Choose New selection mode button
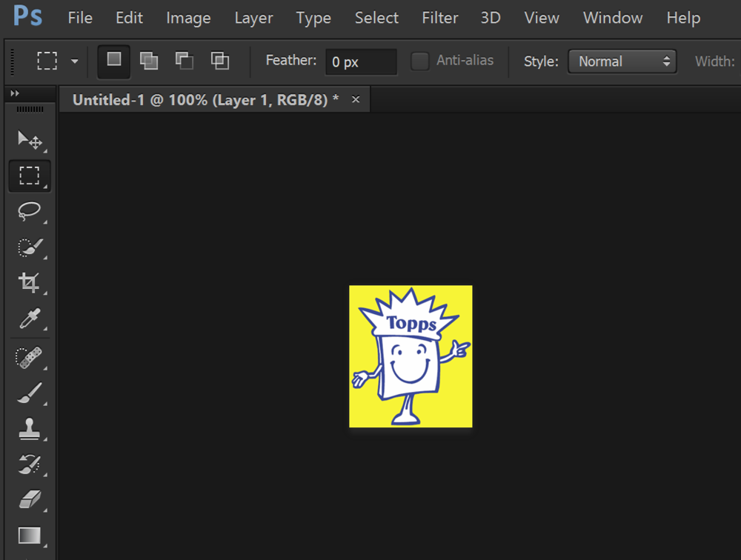The height and width of the screenshot is (560, 741). (114, 61)
